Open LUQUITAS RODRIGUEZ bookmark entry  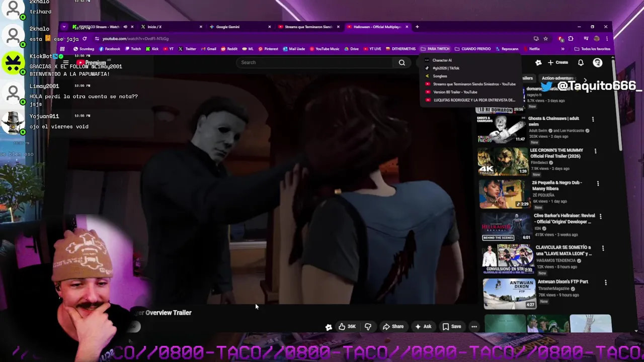coord(470,100)
